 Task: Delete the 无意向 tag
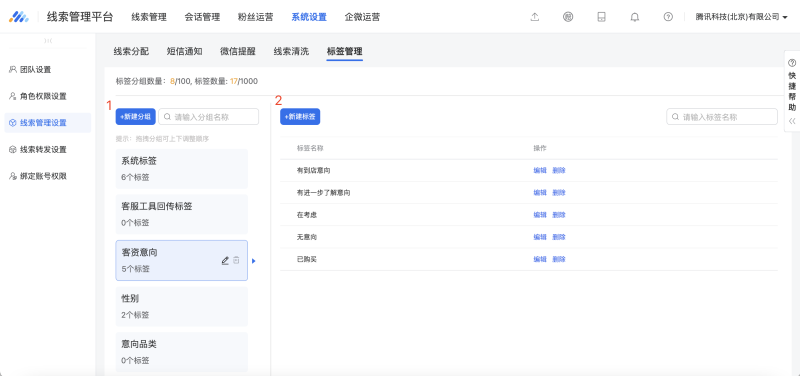tap(559, 237)
